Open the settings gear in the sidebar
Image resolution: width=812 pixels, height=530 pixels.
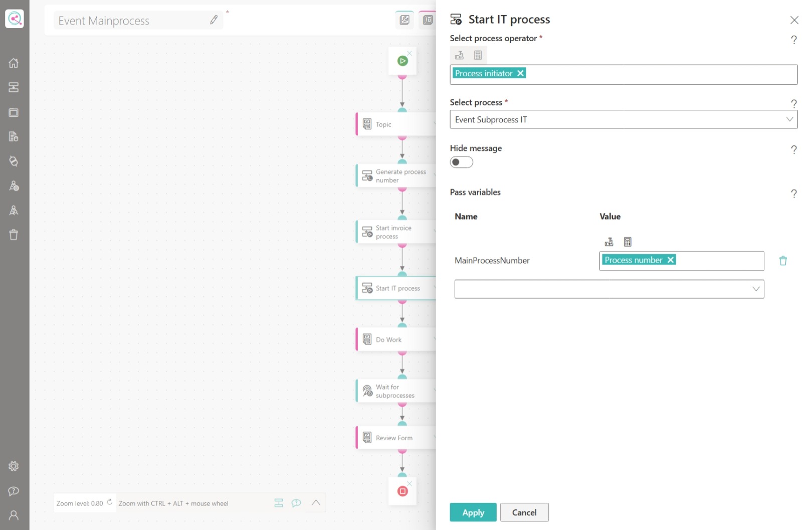point(14,466)
